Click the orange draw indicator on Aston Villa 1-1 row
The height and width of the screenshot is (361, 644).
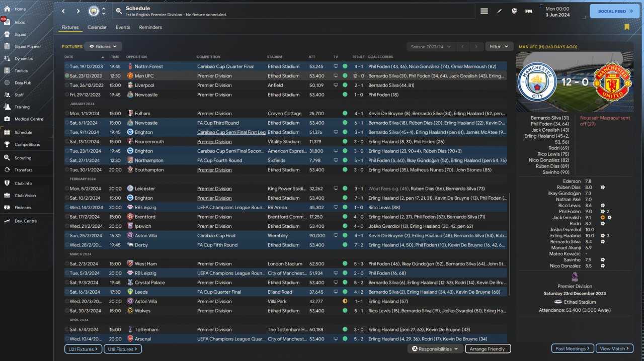345,301
